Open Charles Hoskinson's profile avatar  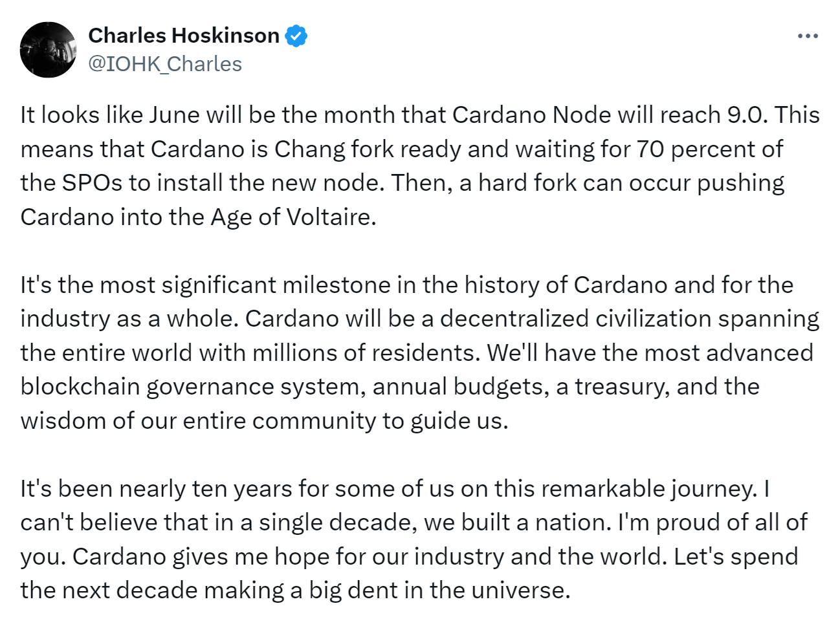(x=48, y=50)
